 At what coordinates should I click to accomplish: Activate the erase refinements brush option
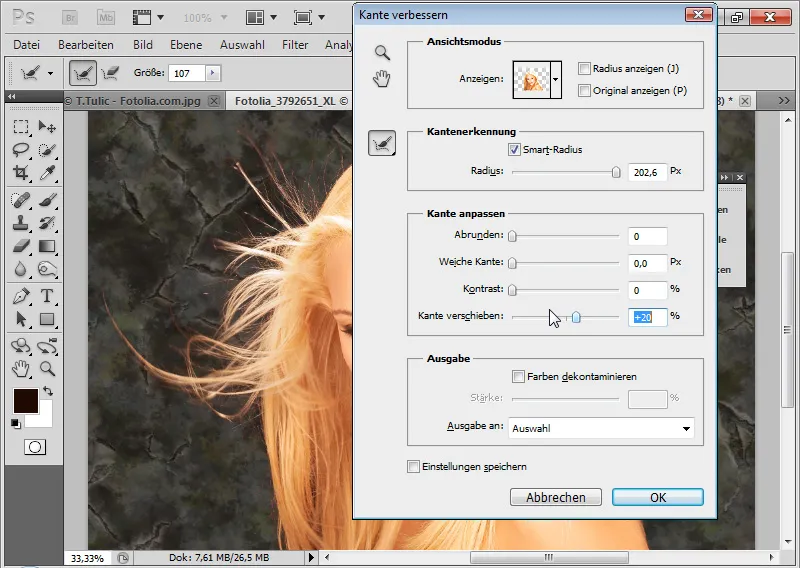pyautogui.click(x=110, y=73)
